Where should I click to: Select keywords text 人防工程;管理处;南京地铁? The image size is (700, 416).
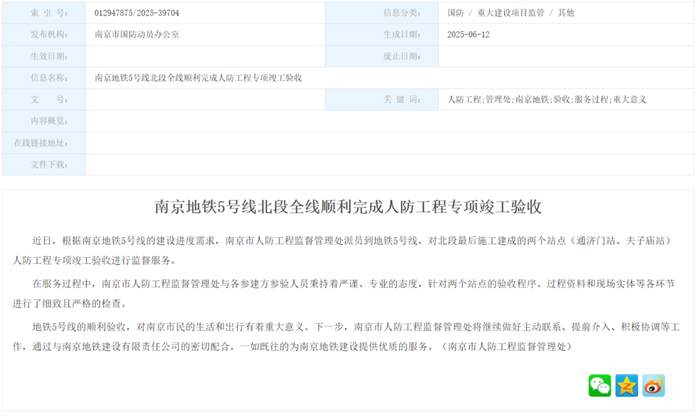point(547,99)
